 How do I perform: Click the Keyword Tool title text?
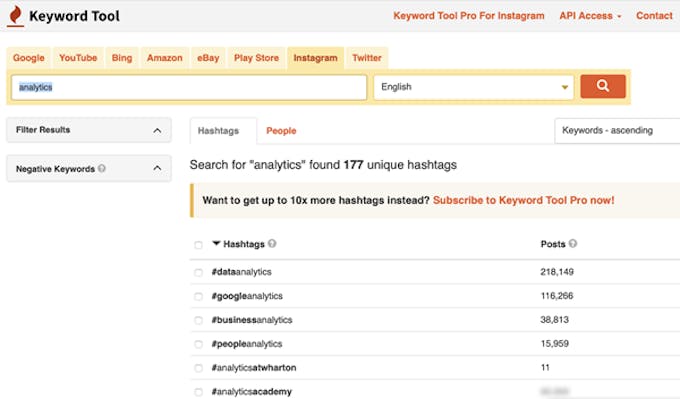(74, 16)
